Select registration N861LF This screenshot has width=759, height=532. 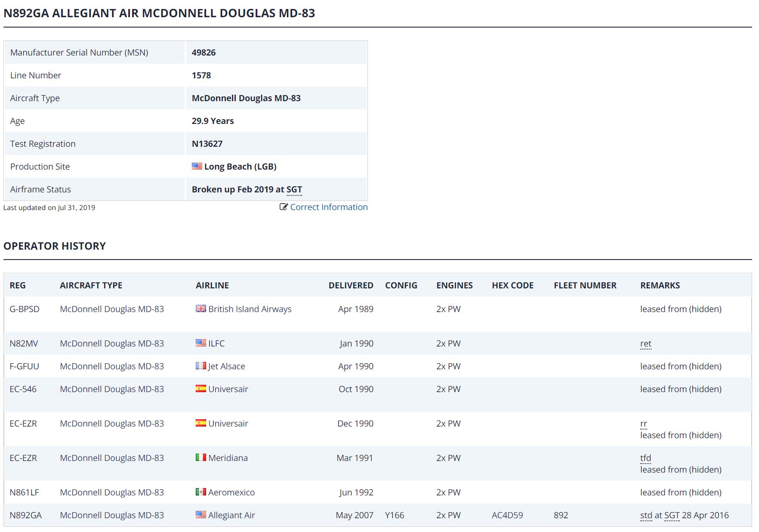click(24, 492)
